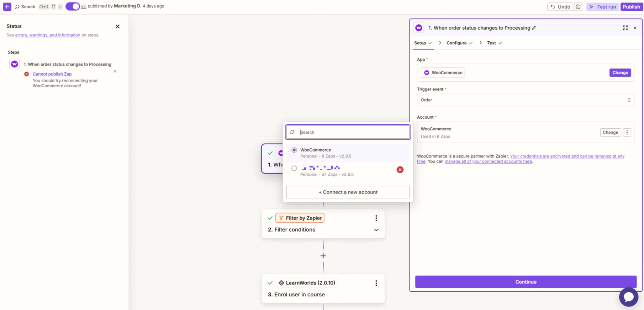Open account options three-dot menu
The height and width of the screenshot is (310, 644).
click(x=627, y=133)
